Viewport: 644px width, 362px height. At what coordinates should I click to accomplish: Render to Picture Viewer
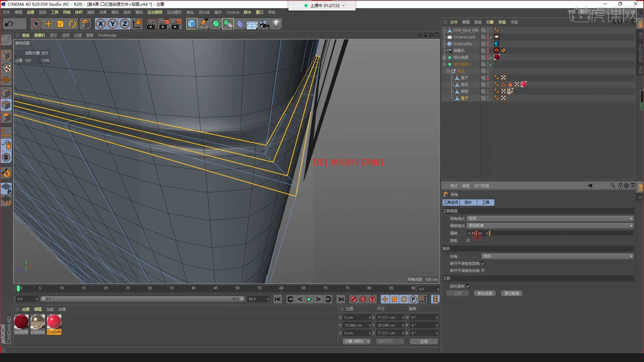[x=164, y=24]
